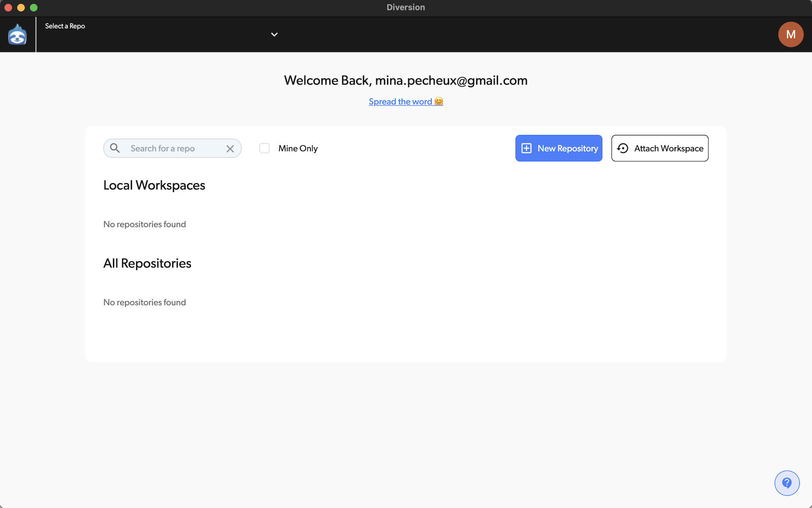Viewport: 812px width, 508px height.
Task: Click the Select a Repo label
Action: 65,26
